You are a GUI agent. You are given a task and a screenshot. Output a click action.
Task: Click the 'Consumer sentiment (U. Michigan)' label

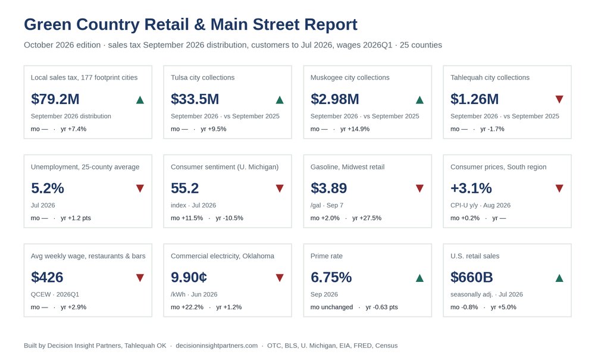[x=225, y=167]
